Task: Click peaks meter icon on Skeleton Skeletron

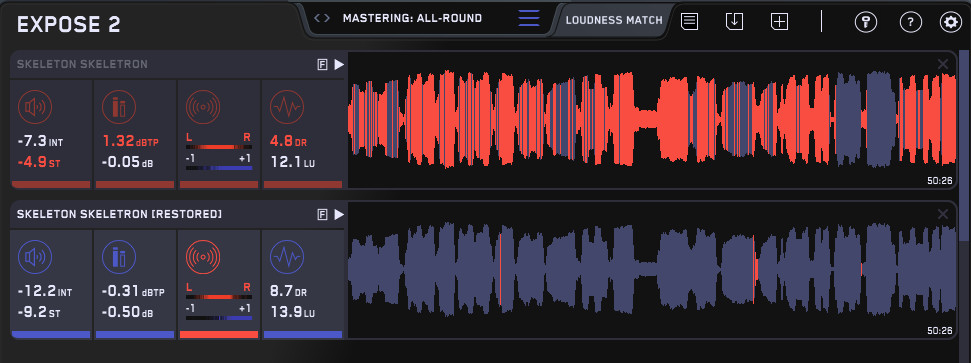Action: [118, 108]
